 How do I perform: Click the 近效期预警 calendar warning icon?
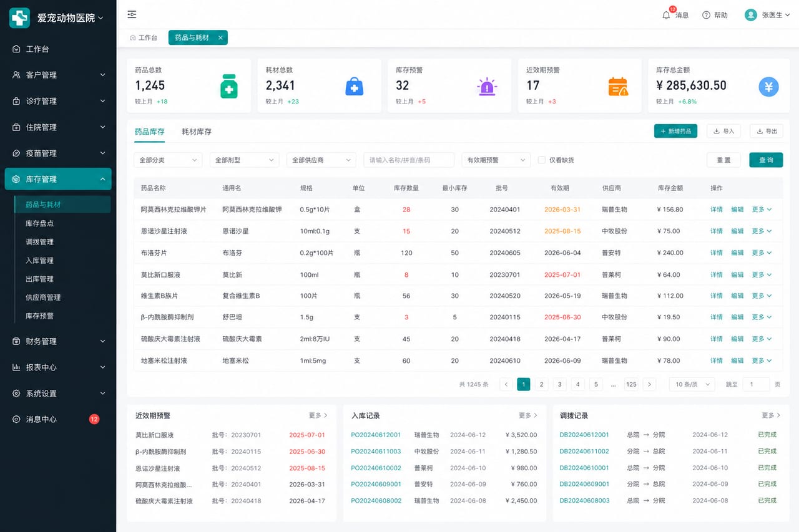pos(617,86)
